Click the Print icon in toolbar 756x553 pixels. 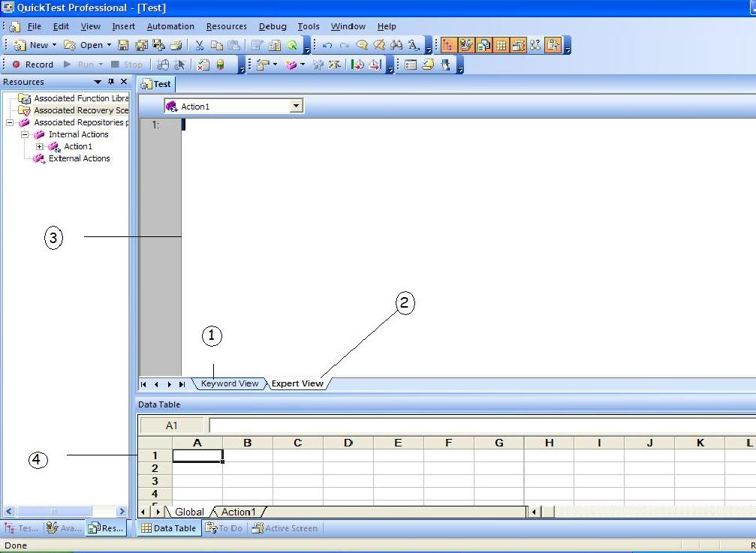coord(176,45)
